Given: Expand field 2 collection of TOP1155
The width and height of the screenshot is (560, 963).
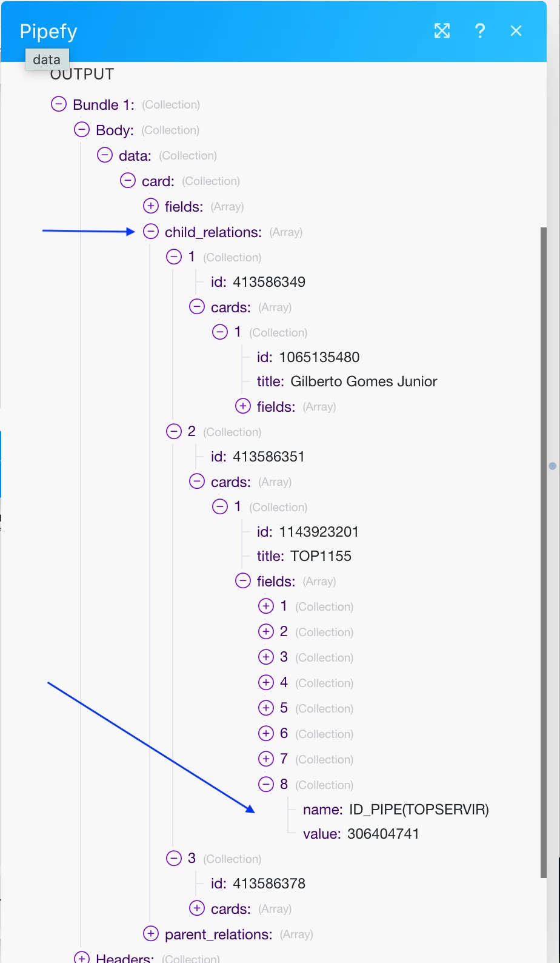Looking at the screenshot, I should pos(266,632).
